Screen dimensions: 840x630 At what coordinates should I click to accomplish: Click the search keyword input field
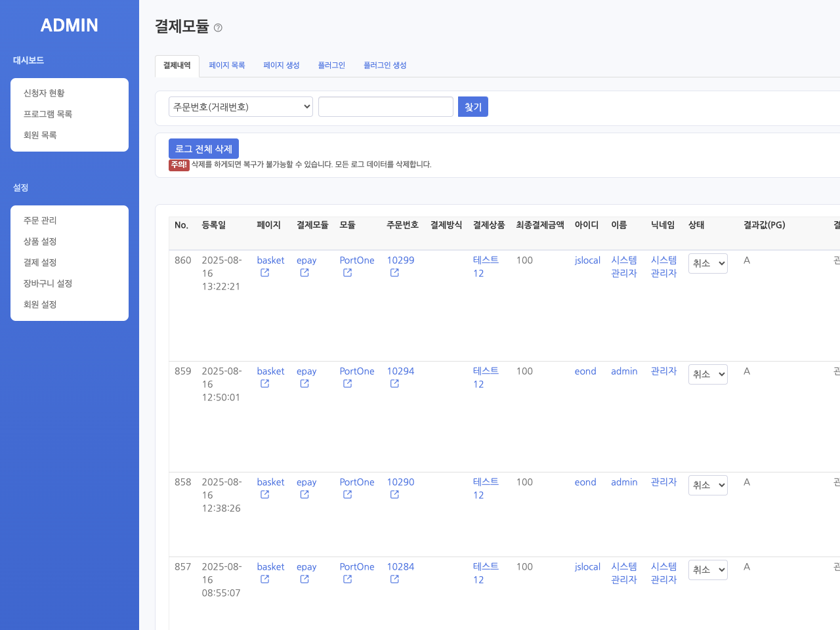point(385,107)
